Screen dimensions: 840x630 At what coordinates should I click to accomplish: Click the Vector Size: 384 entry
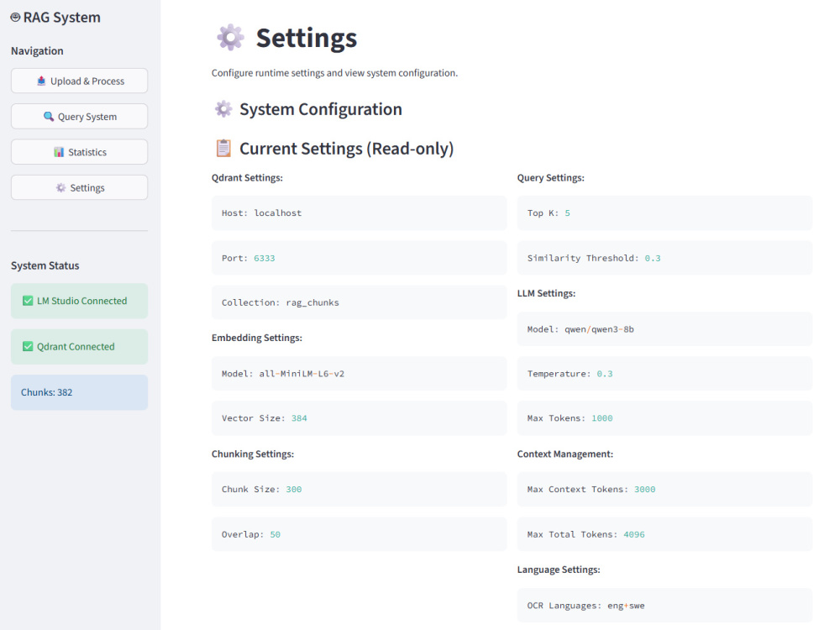(359, 417)
